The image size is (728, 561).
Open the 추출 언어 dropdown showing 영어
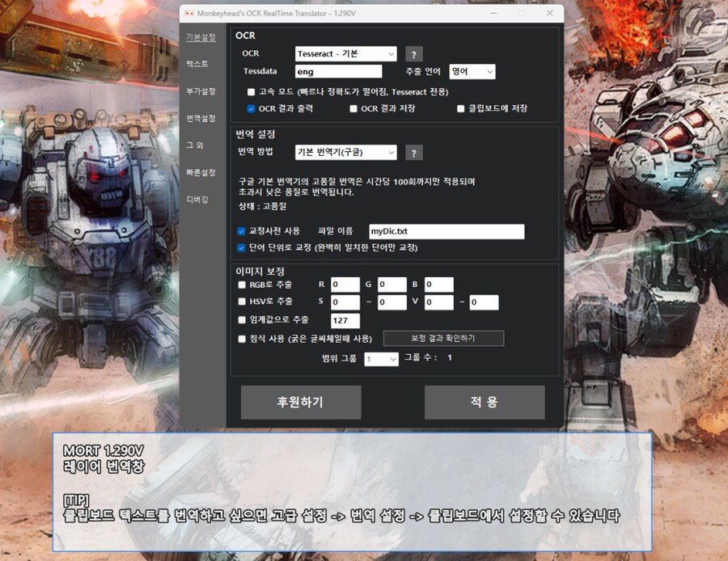click(472, 71)
